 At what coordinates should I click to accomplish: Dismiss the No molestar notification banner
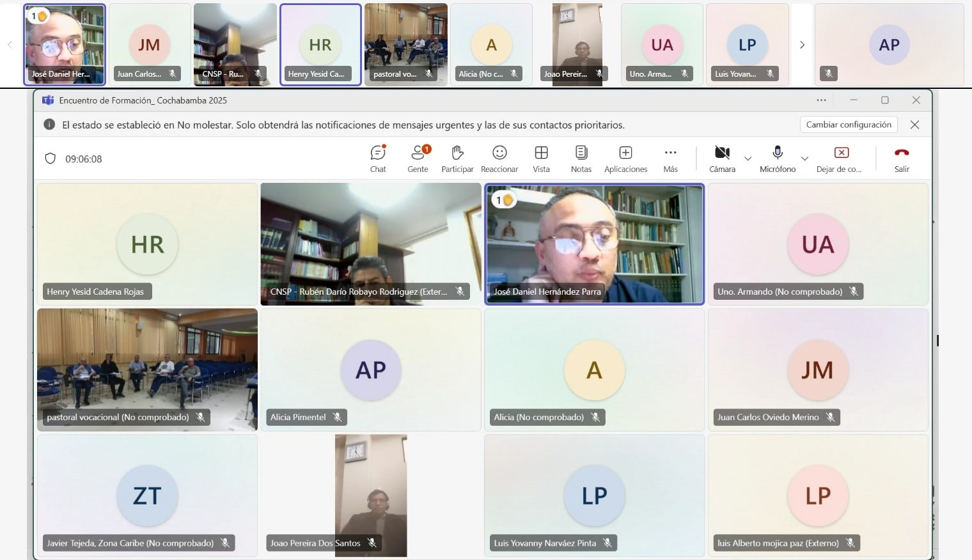(x=914, y=125)
